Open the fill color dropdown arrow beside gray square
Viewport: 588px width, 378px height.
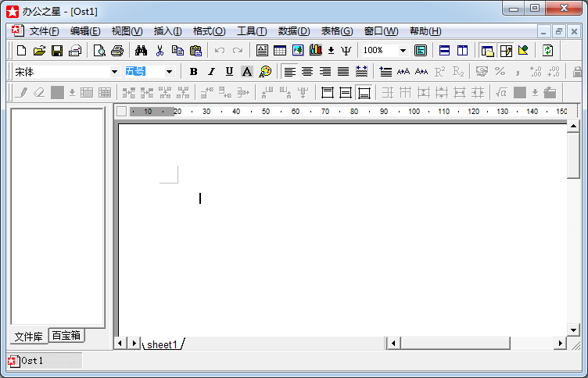tap(73, 92)
